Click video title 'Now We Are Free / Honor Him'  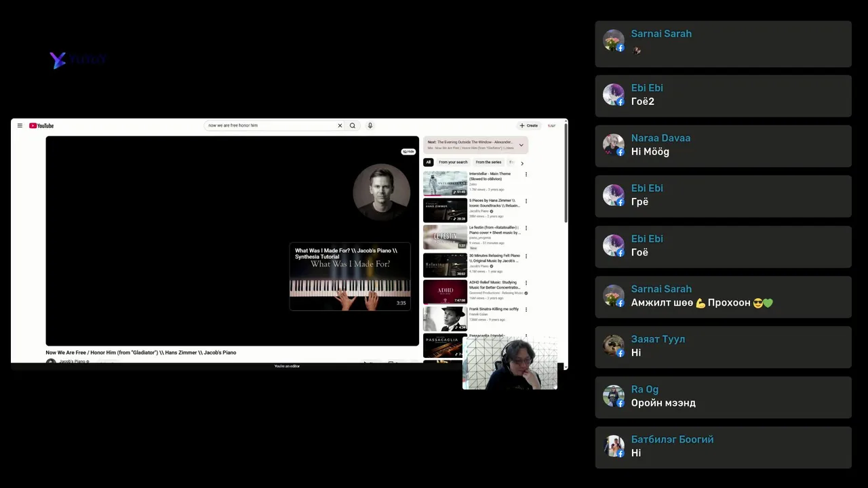tap(141, 352)
